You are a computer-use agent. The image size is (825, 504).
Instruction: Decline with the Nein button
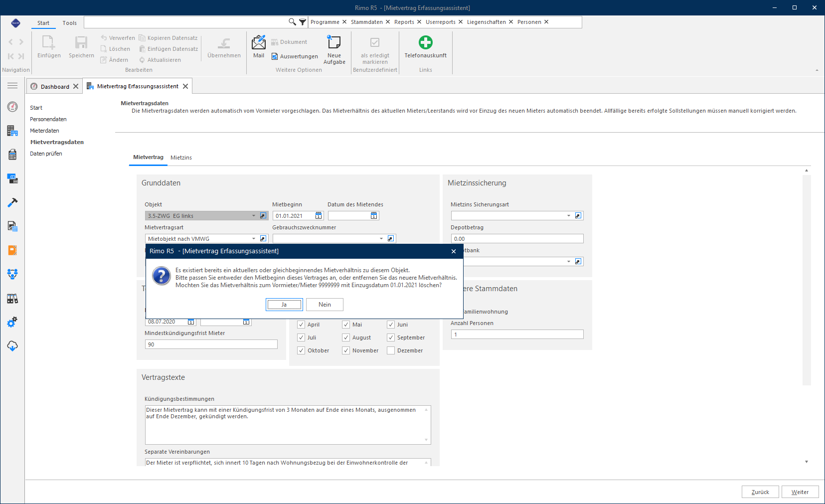pyautogui.click(x=325, y=305)
